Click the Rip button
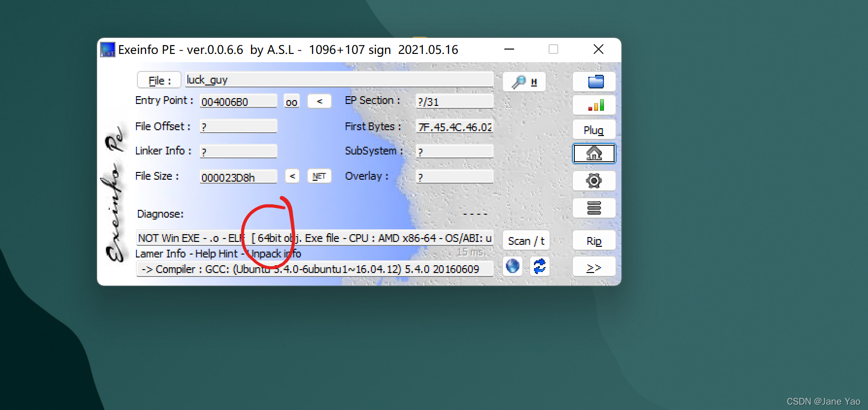The width and height of the screenshot is (868, 410). click(x=594, y=241)
